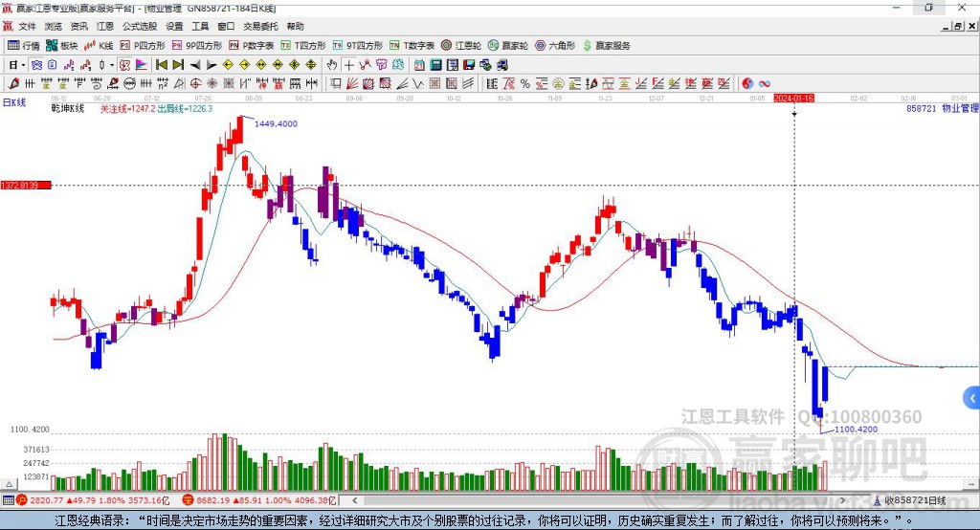Click horizontal scrollbar right arrow
Image resolution: width=980 pixels, height=530 pixels.
click(x=842, y=500)
